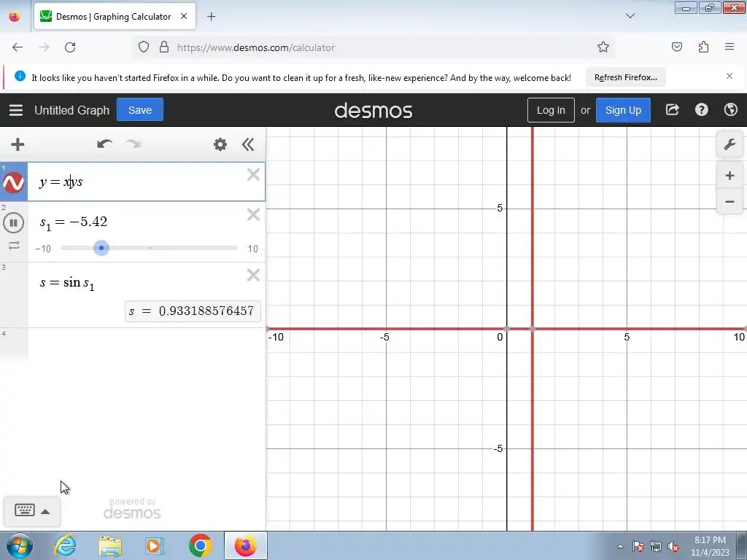Add a new expression item with plus

tap(18, 144)
